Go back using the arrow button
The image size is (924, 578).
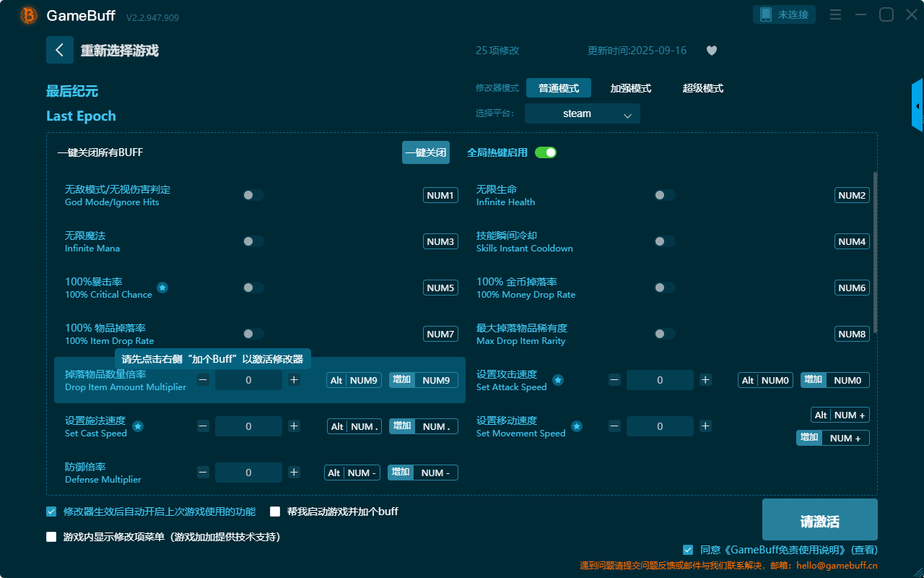click(x=60, y=50)
